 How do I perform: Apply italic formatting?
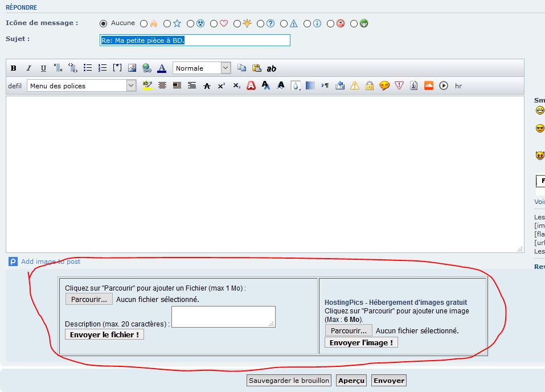29,68
